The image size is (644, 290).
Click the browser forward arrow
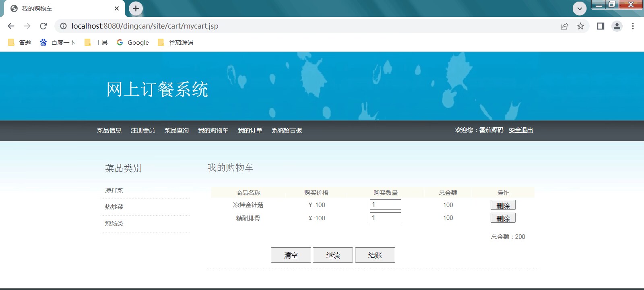click(27, 26)
